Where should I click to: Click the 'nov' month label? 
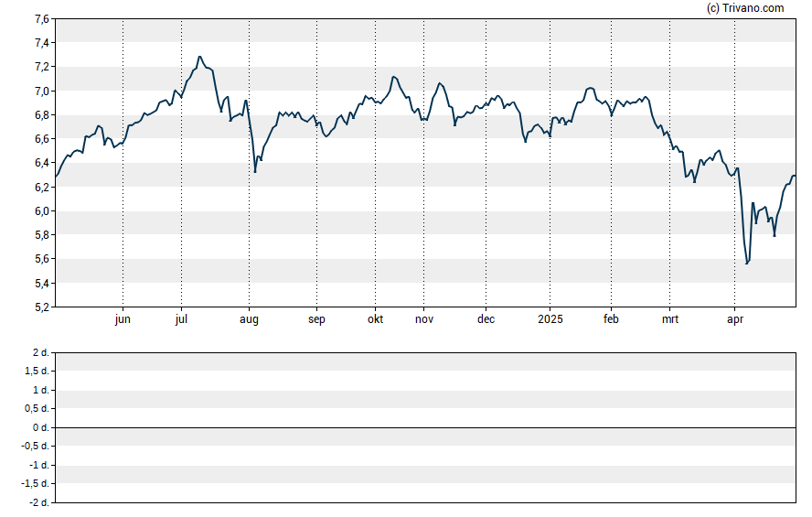tap(423, 319)
